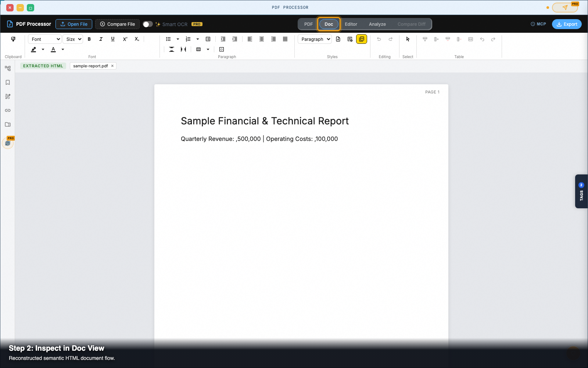Toggle the yellow highlighted Styles icon
Screen dimensions: 588x368
pos(362,39)
